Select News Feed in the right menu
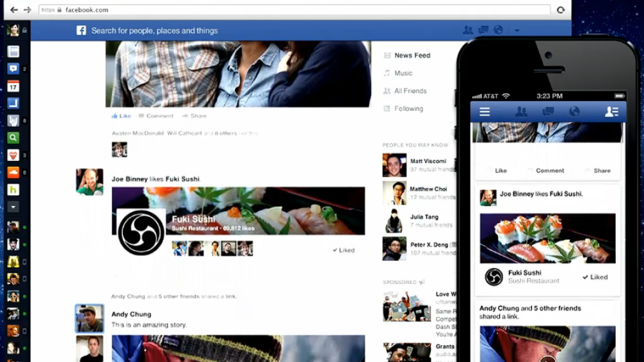 (x=412, y=55)
